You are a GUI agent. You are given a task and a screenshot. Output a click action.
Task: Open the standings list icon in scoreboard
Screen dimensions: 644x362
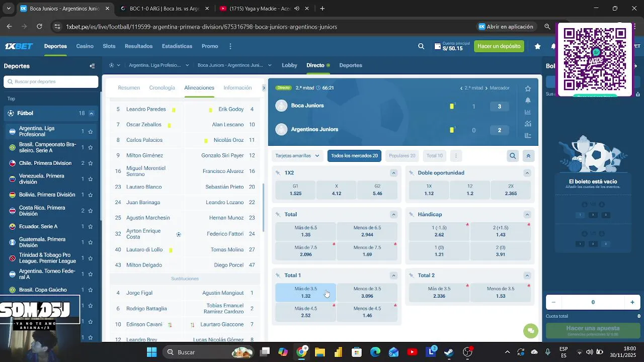(528, 135)
